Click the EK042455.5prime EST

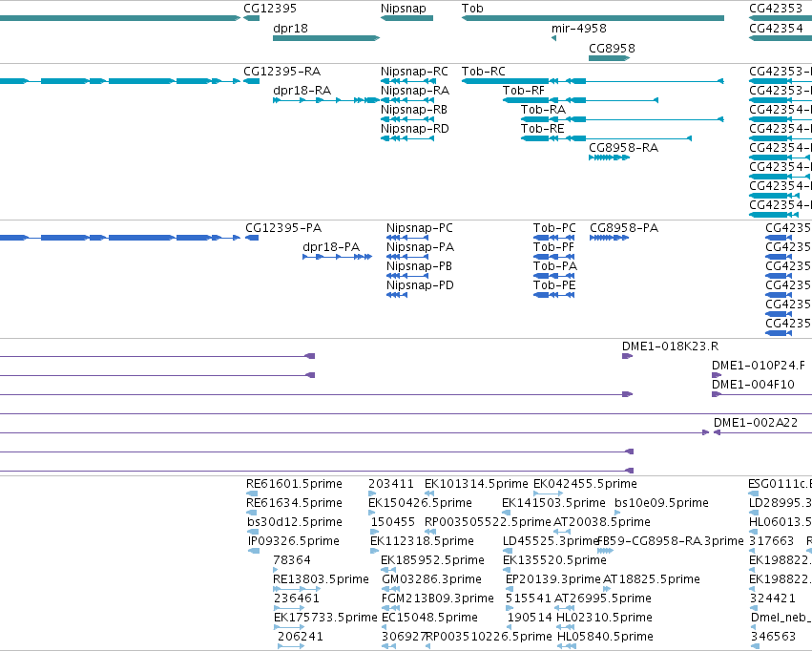(x=548, y=493)
